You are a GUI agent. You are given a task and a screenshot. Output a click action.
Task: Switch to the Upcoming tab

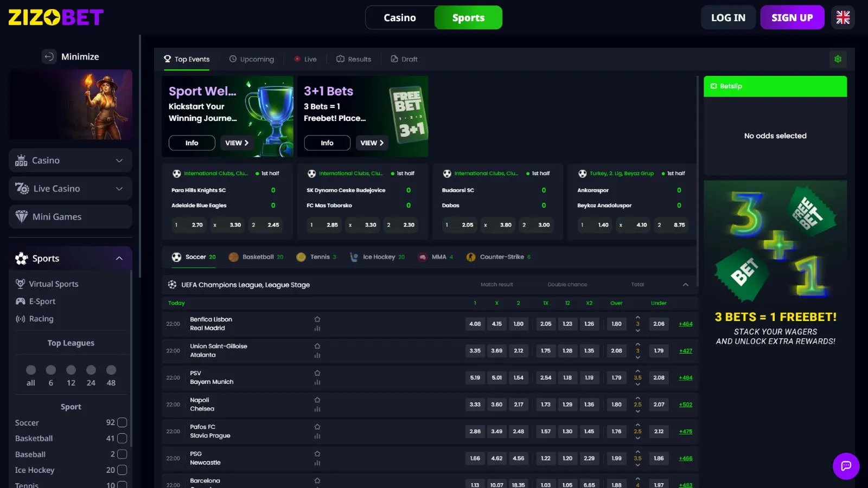click(252, 59)
